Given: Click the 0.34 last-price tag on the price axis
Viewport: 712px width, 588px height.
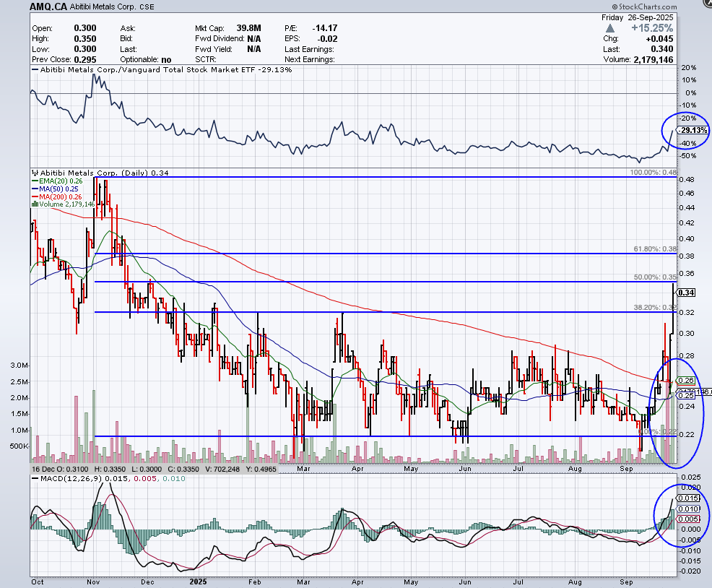Looking at the screenshot, I should pos(686,293).
